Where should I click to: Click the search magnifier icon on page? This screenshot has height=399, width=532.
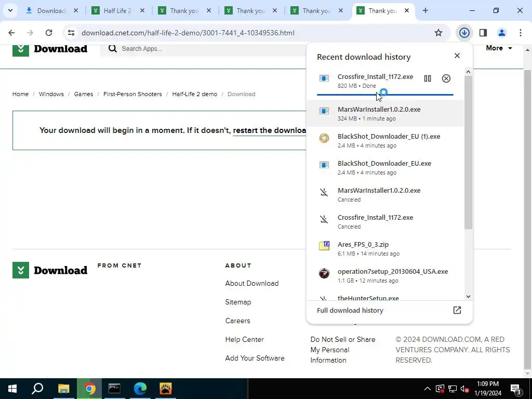[x=113, y=49]
